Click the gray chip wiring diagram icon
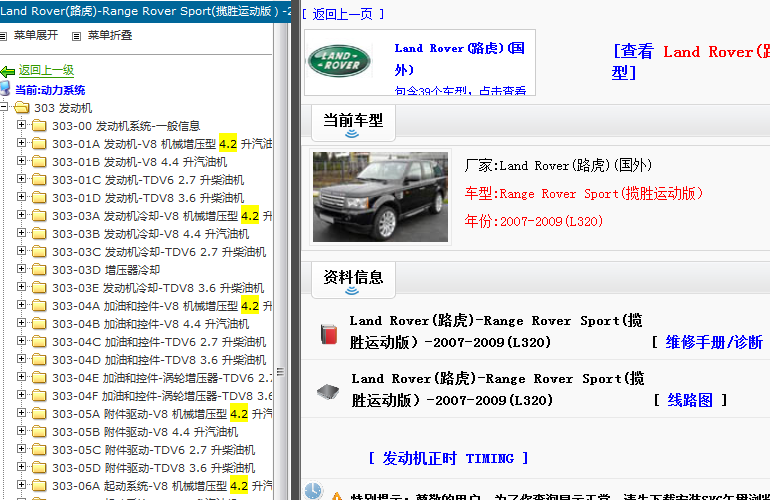Image resolution: width=770 pixels, height=500 pixels. click(x=328, y=391)
